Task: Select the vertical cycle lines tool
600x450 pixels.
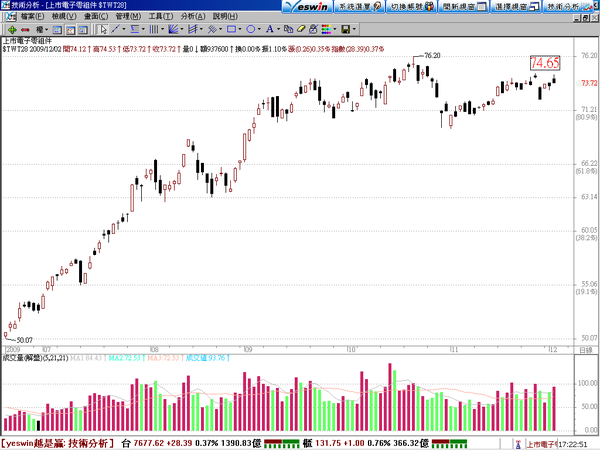Action: click(153, 29)
